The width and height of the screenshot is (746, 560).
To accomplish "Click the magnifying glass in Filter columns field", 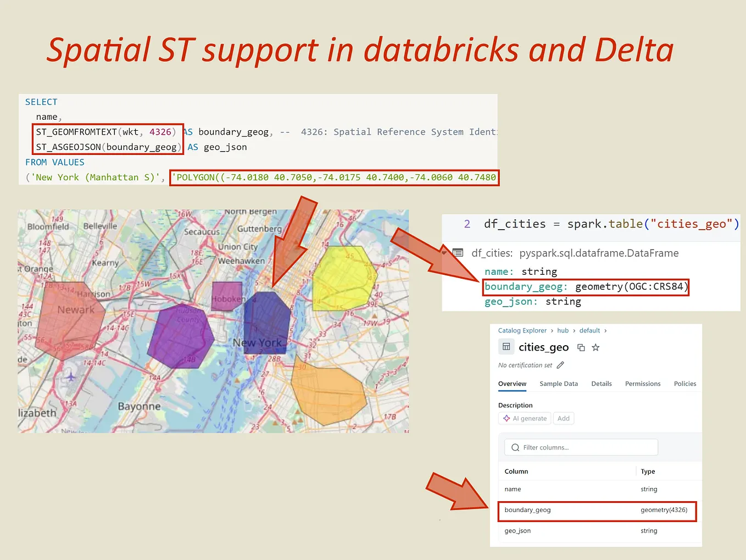I will pyautogui.click(x=515, y=447).
